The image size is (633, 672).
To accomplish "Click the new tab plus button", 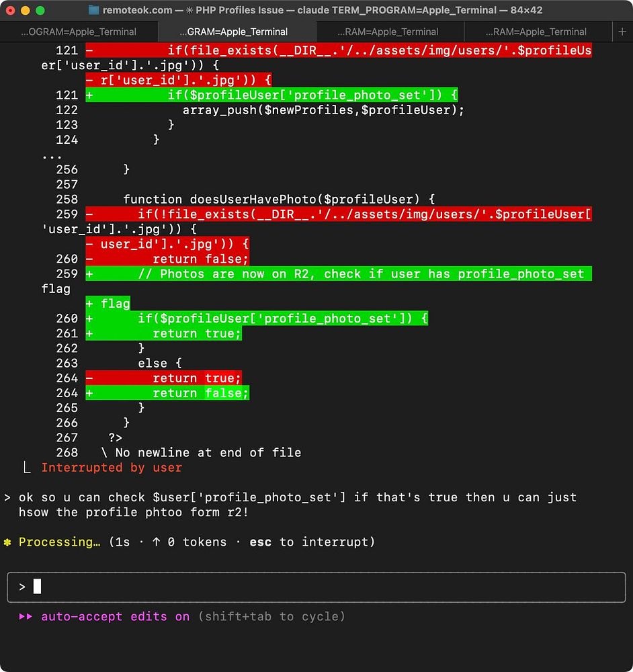I will click(x=622, y=32).
